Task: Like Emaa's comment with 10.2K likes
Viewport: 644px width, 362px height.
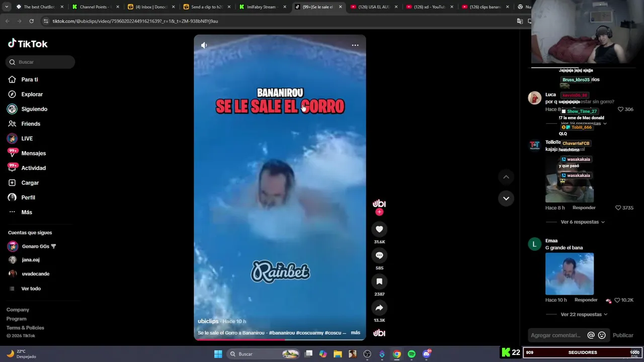Action: coord(617,300)
